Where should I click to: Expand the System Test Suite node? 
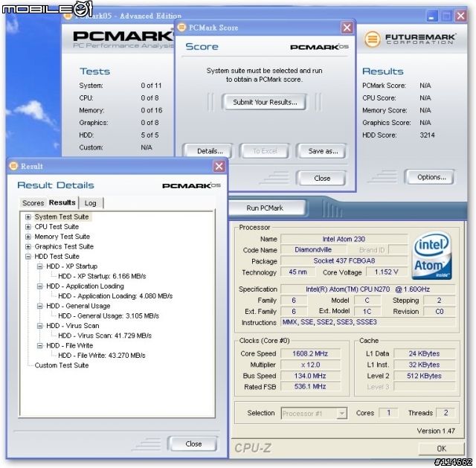pyautogui.click(x=28, y=217)
